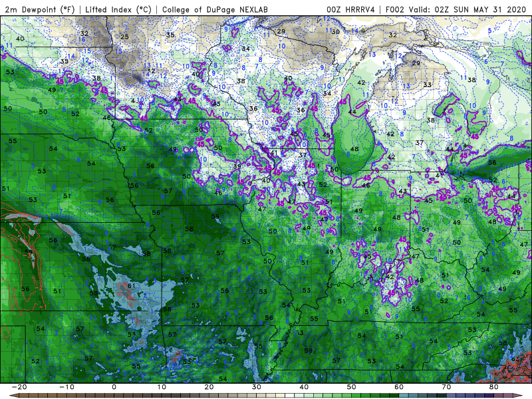Click the 39 dewpoint value on the map
The image size is (532, 399).
[237, 166]
